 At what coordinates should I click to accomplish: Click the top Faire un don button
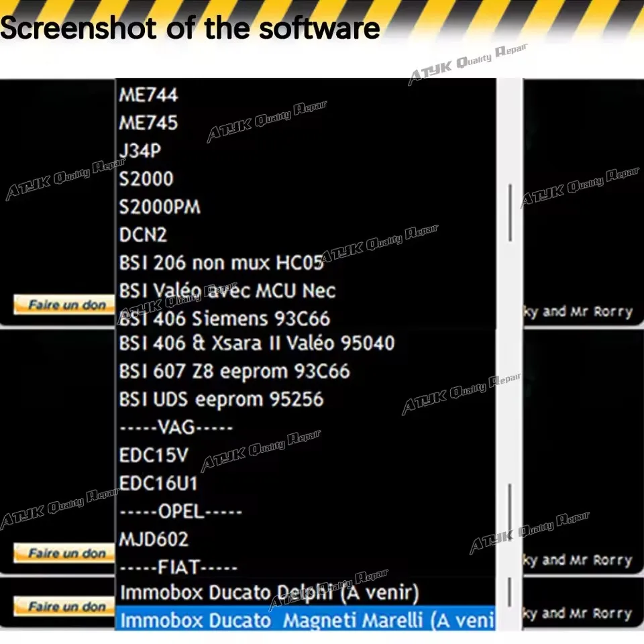62,305
